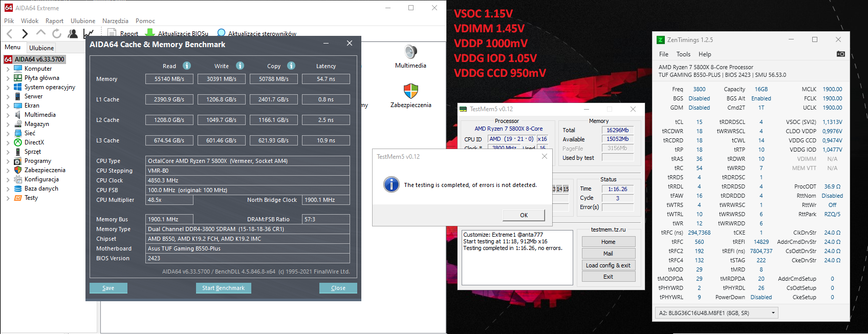The width and height of the screenshot is (868, 334).
Task: Click the info icon next to Read
Action: [187, 66]
